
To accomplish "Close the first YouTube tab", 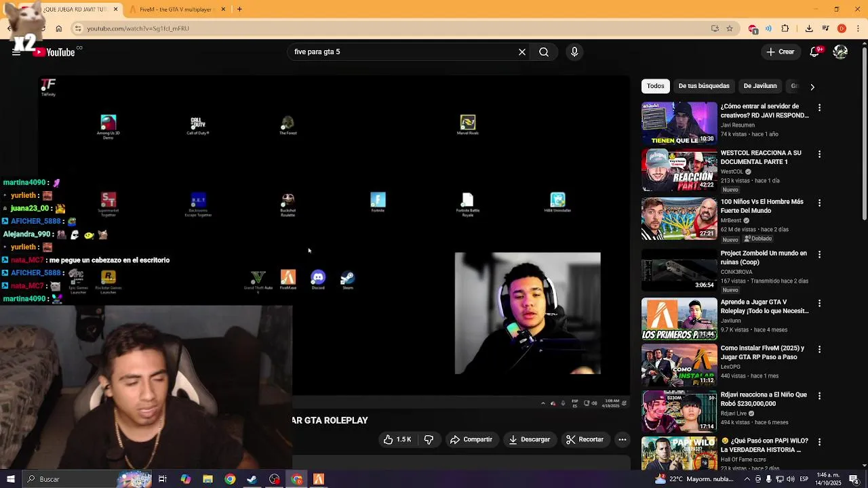I will [115, 9].
